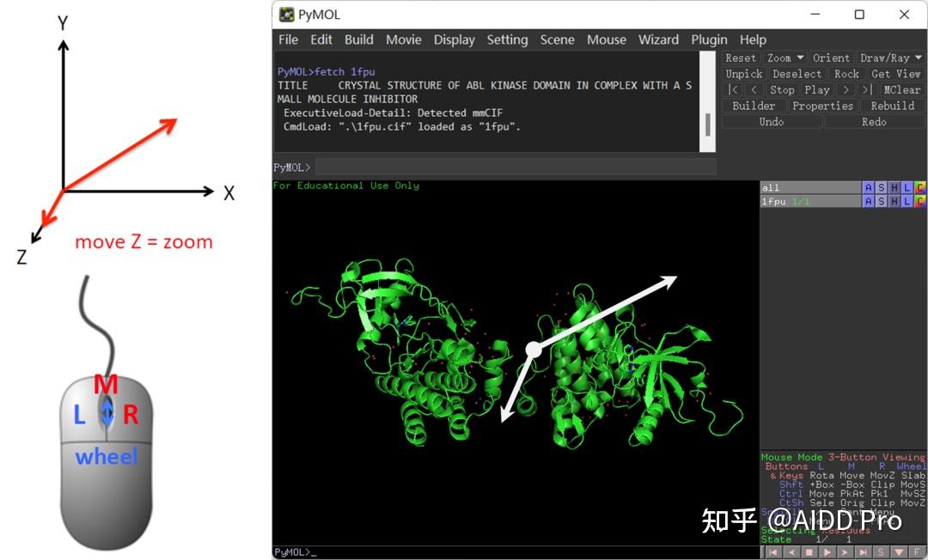
Task: Open the Hide menu for the all row
Action: [894, 186]
